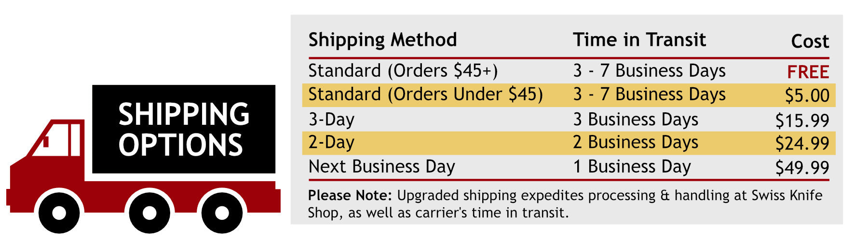The width and height of the screenshot is (868, 241).
Task: Click the $24.99 price in highlighted row
Action: coord(802,143)
